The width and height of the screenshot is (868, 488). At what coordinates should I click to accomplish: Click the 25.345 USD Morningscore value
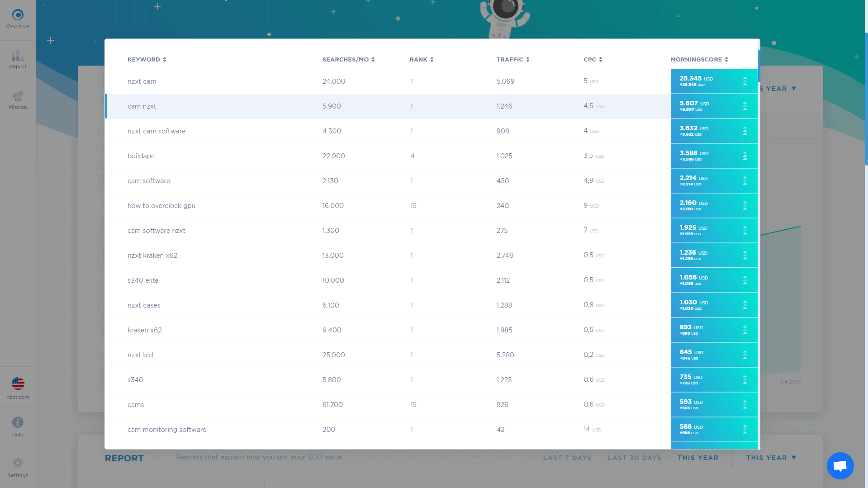(696, 79)
